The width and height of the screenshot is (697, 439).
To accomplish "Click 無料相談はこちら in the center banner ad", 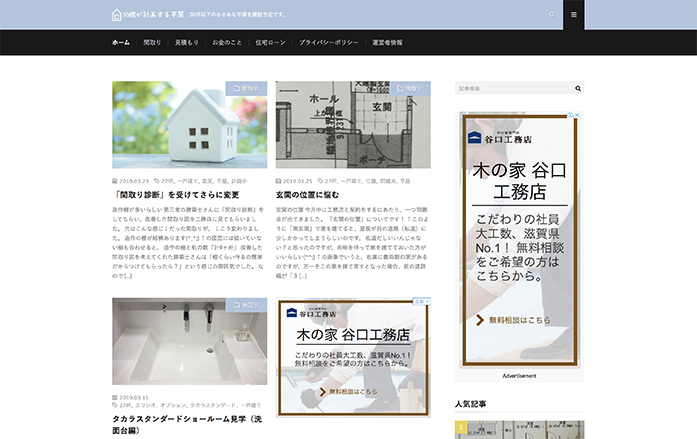I will (353, 391).
